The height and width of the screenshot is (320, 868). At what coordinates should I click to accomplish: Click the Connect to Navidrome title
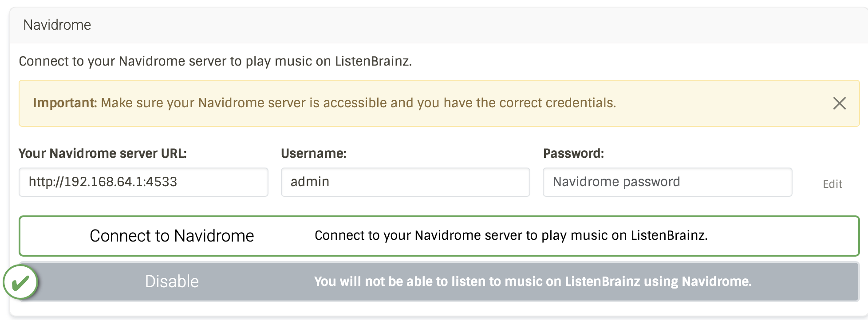click(x=172, y=236)
